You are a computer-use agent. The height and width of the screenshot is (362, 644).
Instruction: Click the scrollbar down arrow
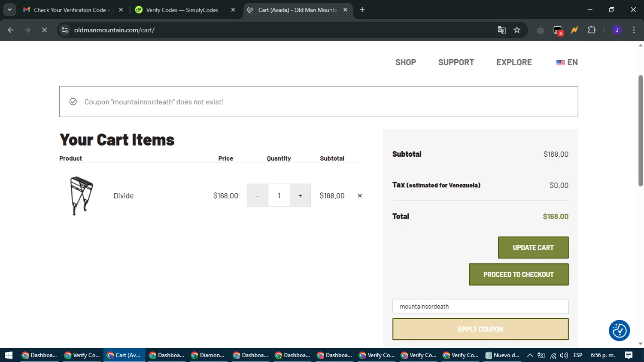coord(641,344)
